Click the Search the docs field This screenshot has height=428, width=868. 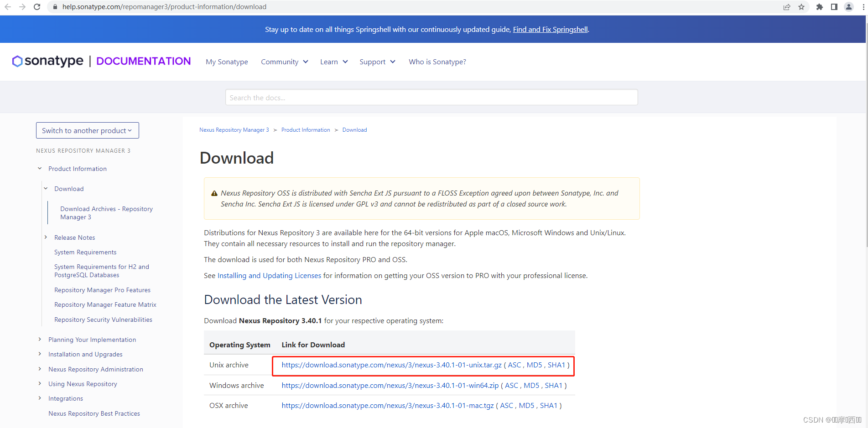point(431,98)
